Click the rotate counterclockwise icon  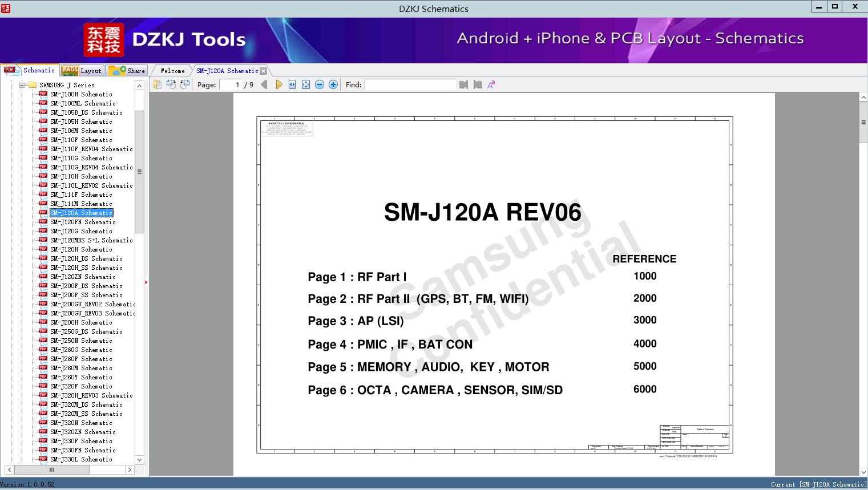coord(171,84)
